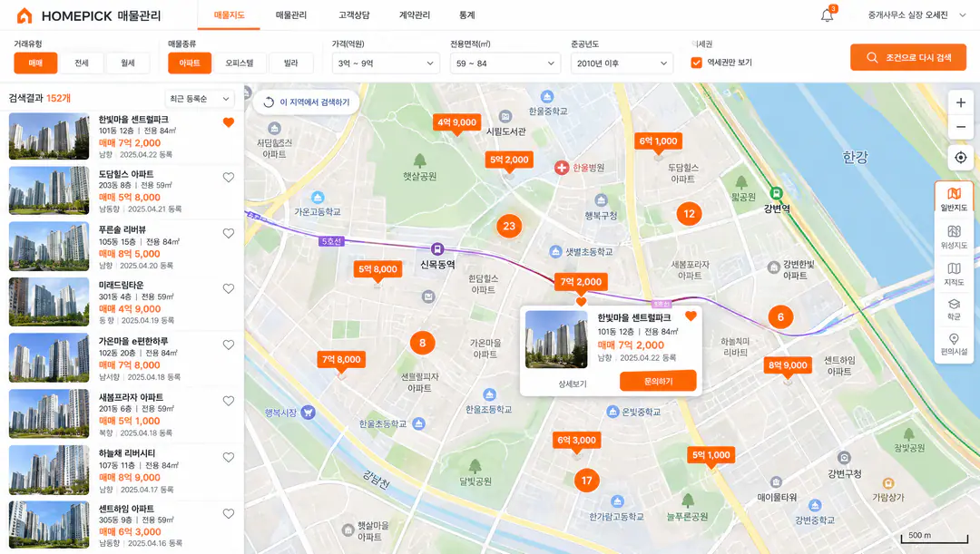Screen dimensions: 980x554
Task: Click the 강변역 station marker
Action: click(776, 193)
